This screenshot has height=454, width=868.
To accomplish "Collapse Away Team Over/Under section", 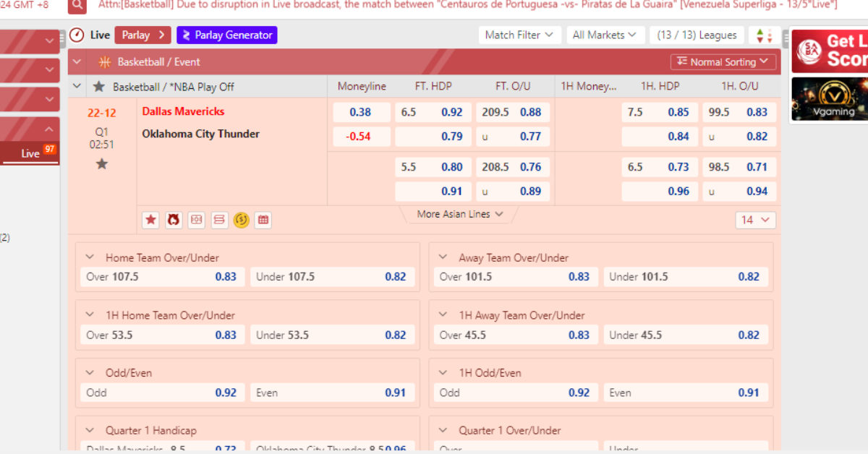I will [x=443, y=257].
